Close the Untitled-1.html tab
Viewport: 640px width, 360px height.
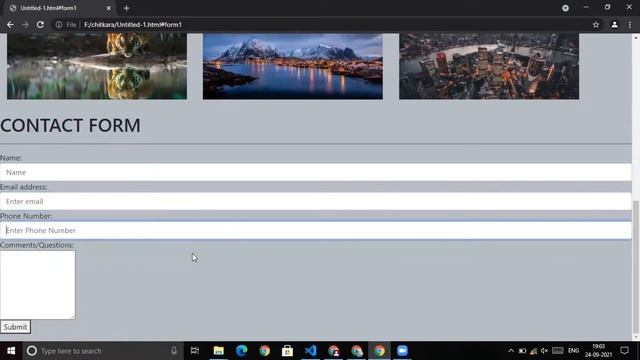pyautogui.click(x=109, y=8)
